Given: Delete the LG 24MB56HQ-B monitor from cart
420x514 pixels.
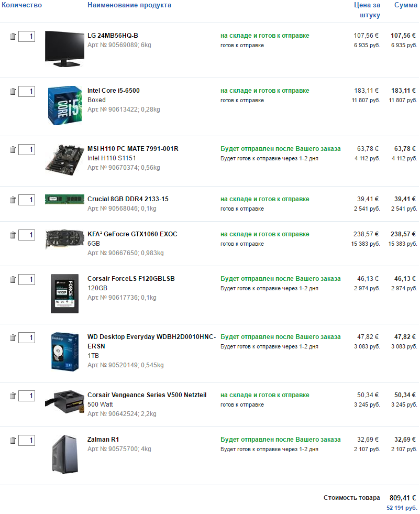Looking at the screenshot, I should [x=13, y=37].
